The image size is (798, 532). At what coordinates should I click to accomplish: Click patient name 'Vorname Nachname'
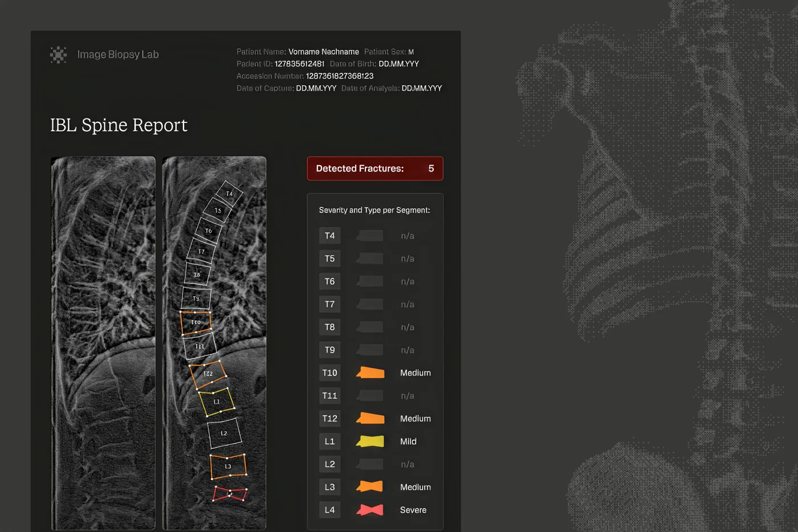click(324, 52)
